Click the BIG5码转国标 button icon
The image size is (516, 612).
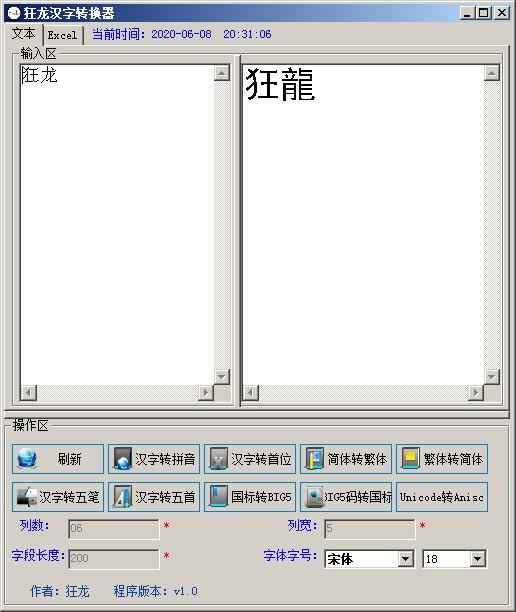pos(315,497)
